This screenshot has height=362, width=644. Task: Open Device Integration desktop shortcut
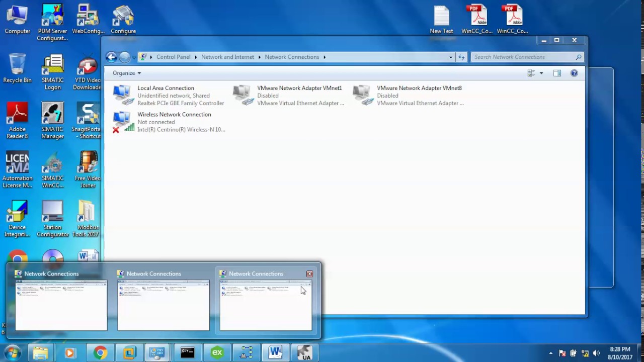tap(17, 219)
